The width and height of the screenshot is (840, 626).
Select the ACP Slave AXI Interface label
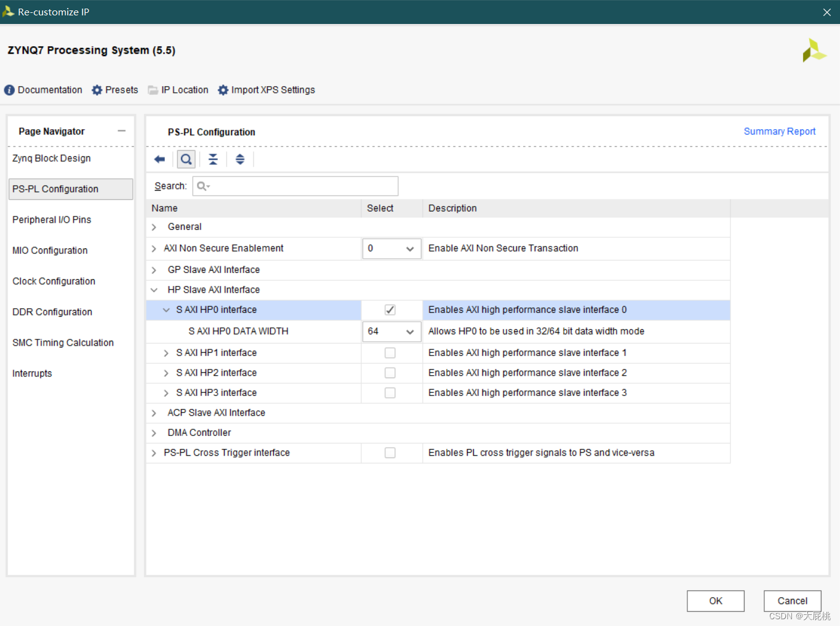coord(216,413)
